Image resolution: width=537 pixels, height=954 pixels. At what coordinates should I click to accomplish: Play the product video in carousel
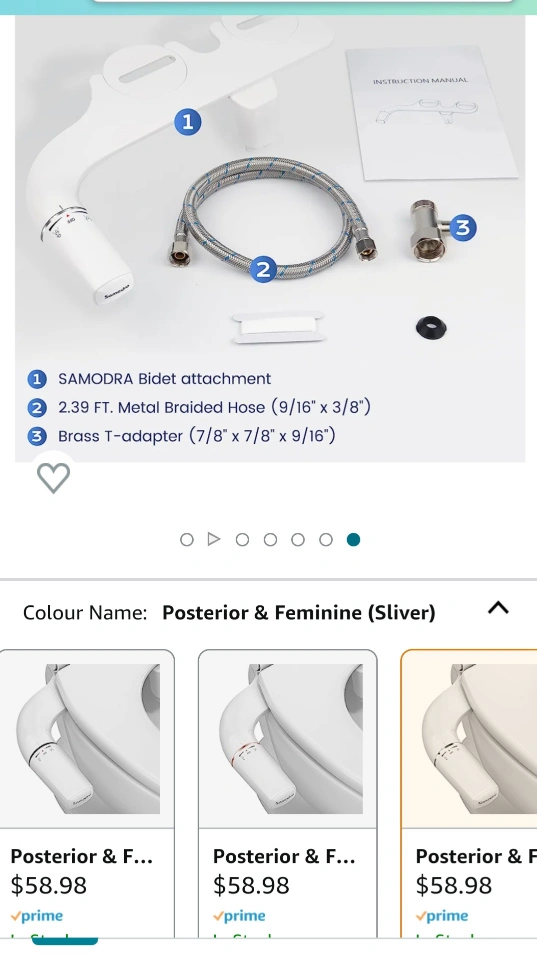213,539
